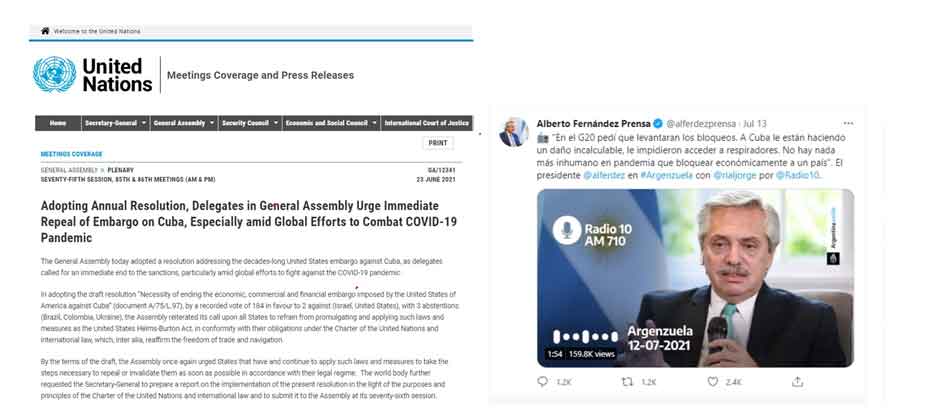Viewport: 931px width, 415px height.
Task: Click the share upload icon on tweet
Action: (797, 382)
